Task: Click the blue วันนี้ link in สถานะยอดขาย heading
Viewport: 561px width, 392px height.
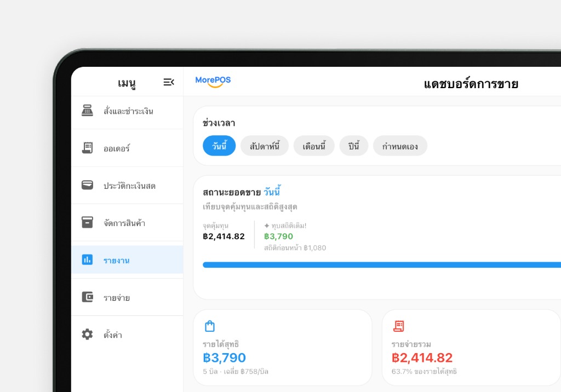Action: (x=272, y=192)
